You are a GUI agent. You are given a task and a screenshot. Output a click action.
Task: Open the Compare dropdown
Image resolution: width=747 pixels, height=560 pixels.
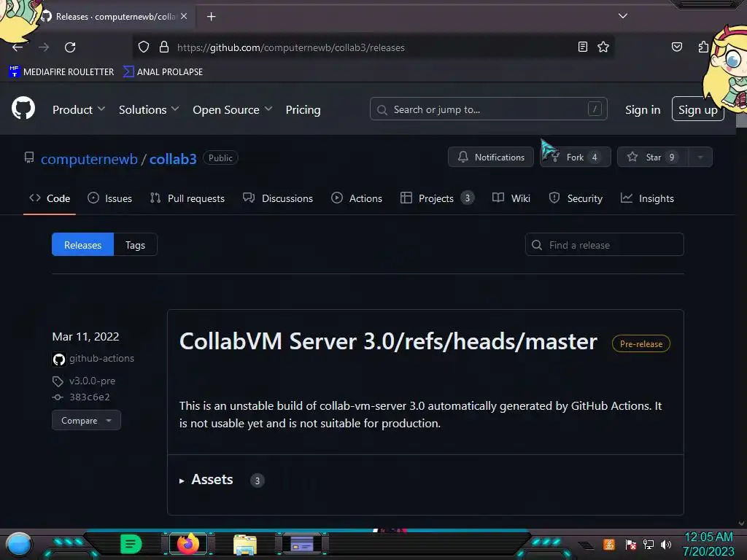point(86,421)
